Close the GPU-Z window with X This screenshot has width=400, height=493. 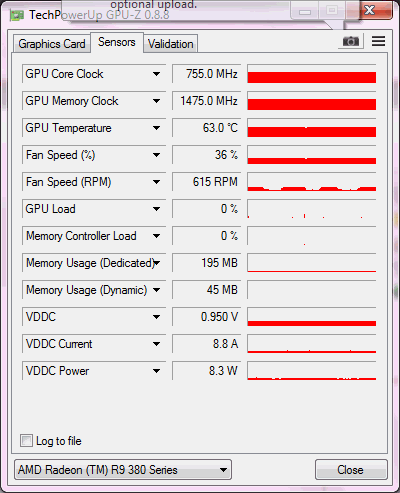[x=370, y=10]
